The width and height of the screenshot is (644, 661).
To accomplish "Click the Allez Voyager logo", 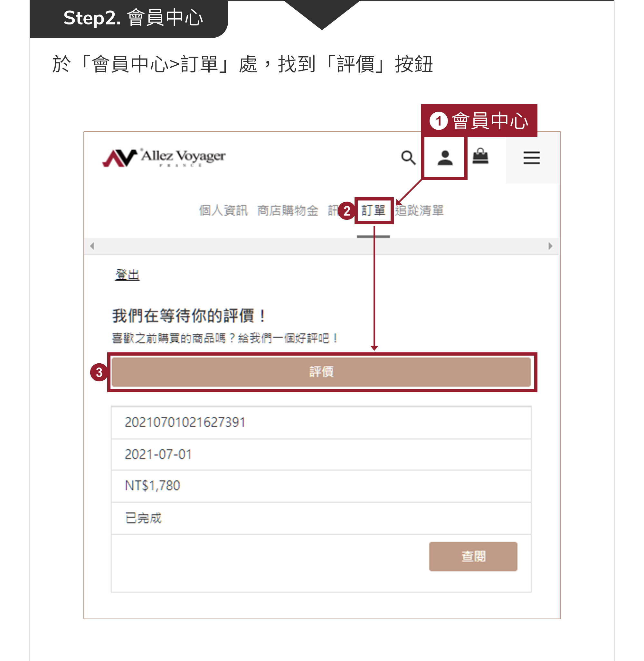I will click(x=164, y=158).
